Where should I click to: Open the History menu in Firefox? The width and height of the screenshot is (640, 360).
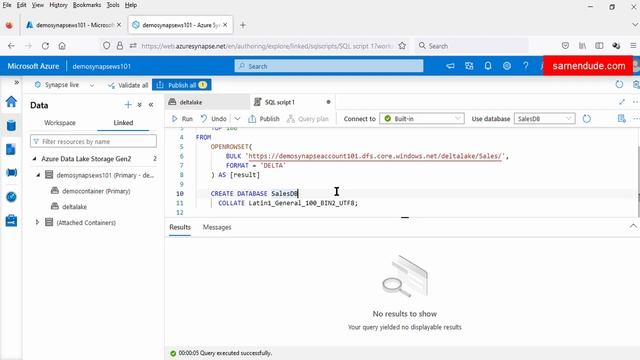coord(58,5)
